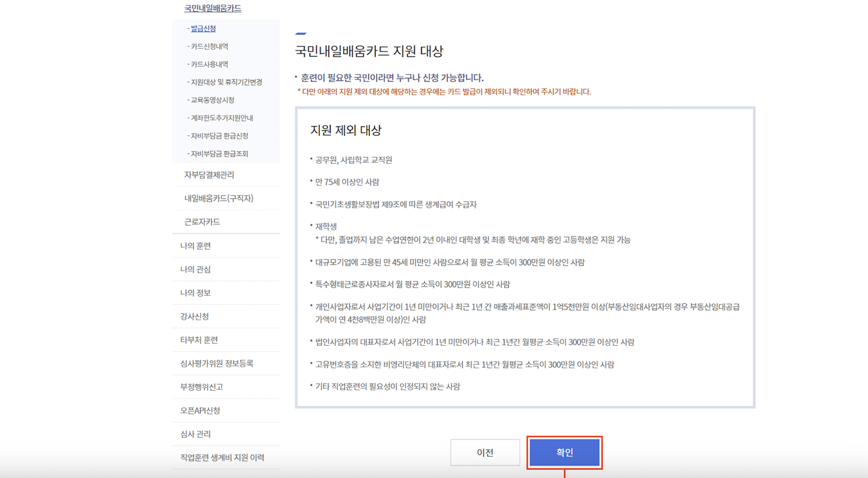Open 교육동영상시청 submenu link
The height and width of the screenshot is (478, 868).
[x=212, y=100]
